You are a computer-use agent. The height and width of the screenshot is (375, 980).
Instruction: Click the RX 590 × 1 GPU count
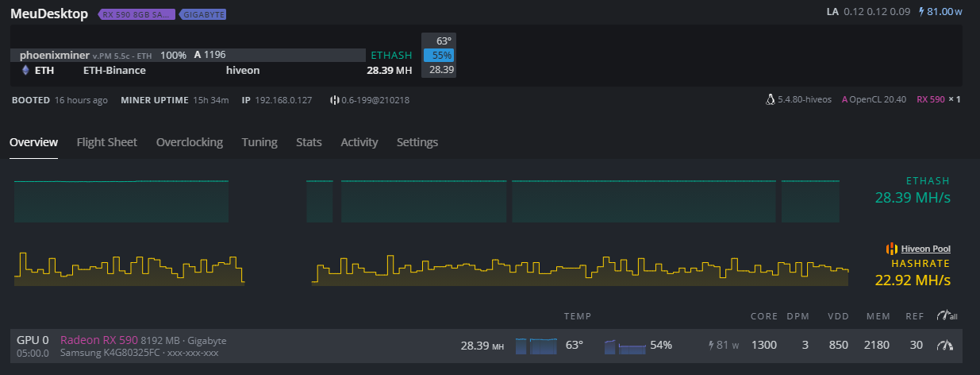coord(939,100)
